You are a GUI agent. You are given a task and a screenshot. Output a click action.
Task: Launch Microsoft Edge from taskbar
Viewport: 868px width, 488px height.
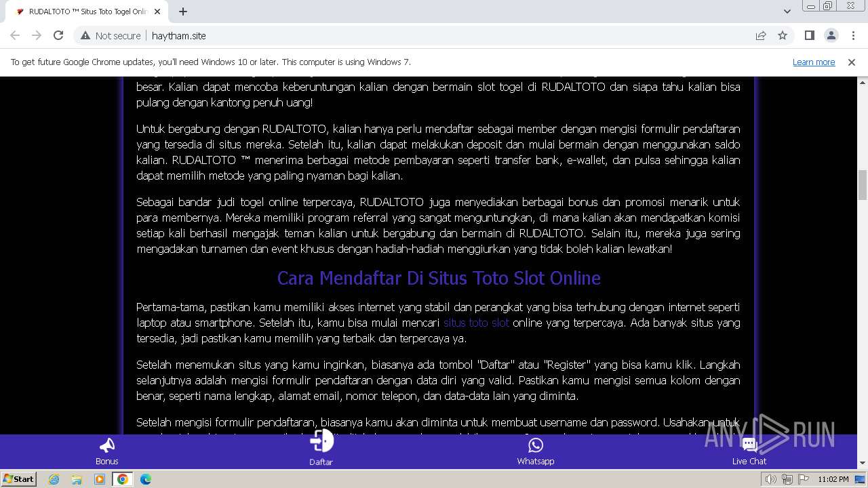[x=145, y=479]
